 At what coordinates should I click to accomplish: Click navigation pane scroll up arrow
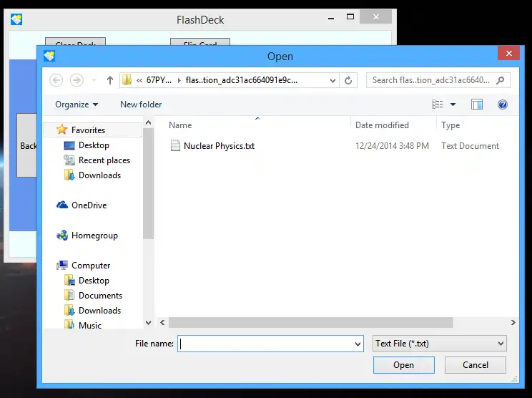click(148, 122)
